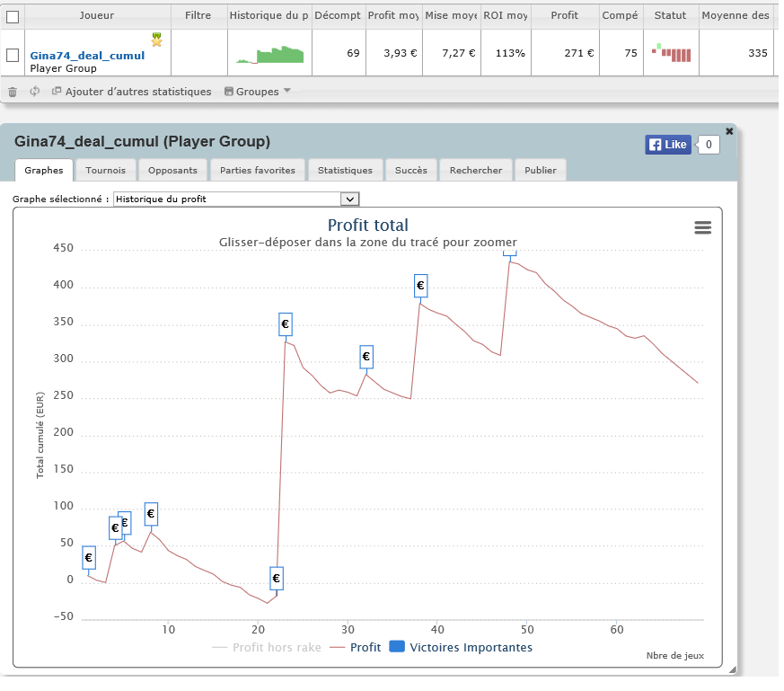Click the Décompt column header
The width and height of the screenshot is (784, 691).
(339, 15)
